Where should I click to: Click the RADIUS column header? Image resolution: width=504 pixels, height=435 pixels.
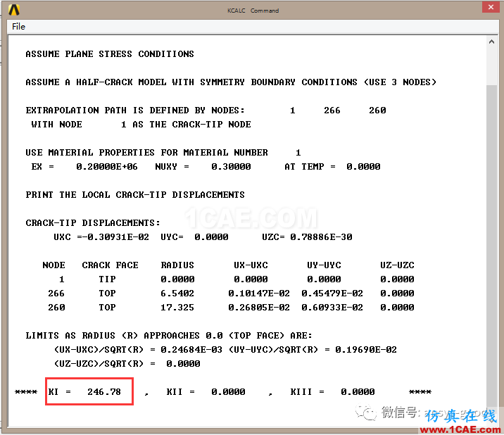point(177,265)
